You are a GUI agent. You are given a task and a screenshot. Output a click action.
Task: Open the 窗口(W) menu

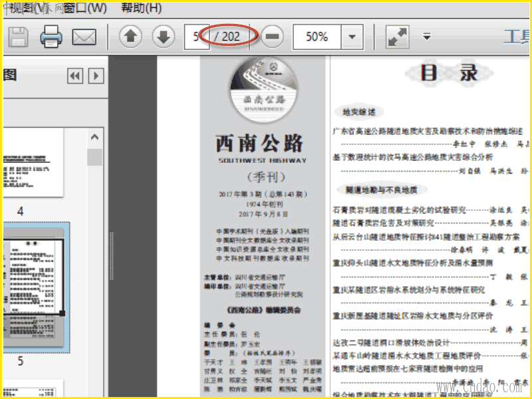(85, 8)
